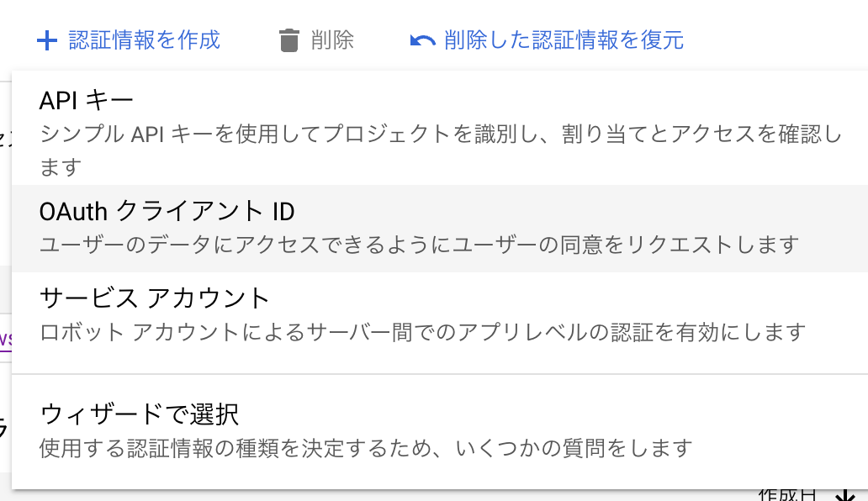The width and height of the screenshot is (868, 501).
Task: Click the 同意をリクエストします text in OAuth description
Action: [698, 245]
